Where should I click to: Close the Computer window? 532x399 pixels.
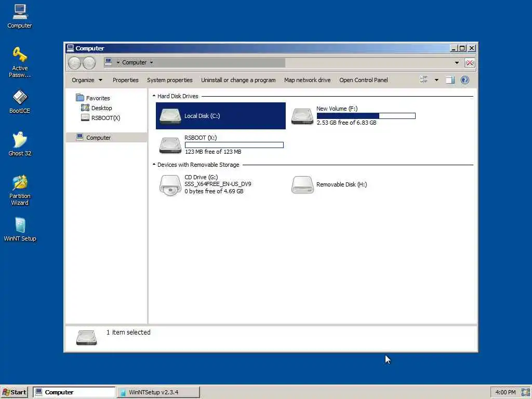point(472,48)
